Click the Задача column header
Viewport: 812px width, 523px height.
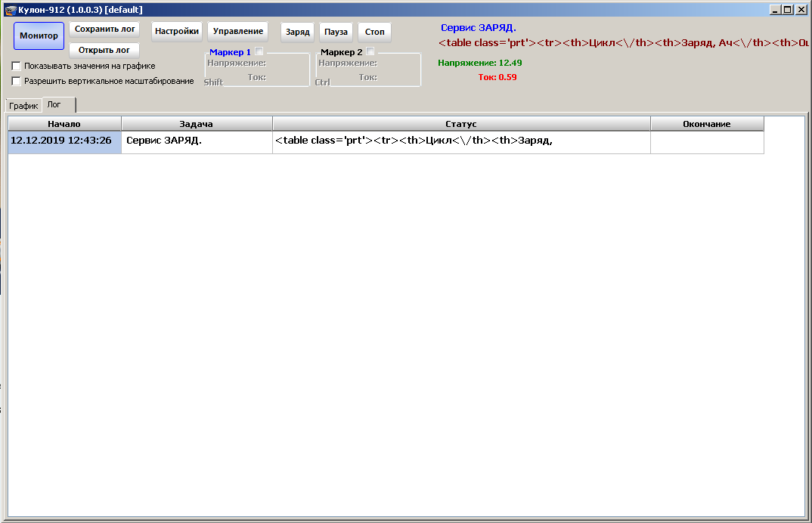(197, 124)
